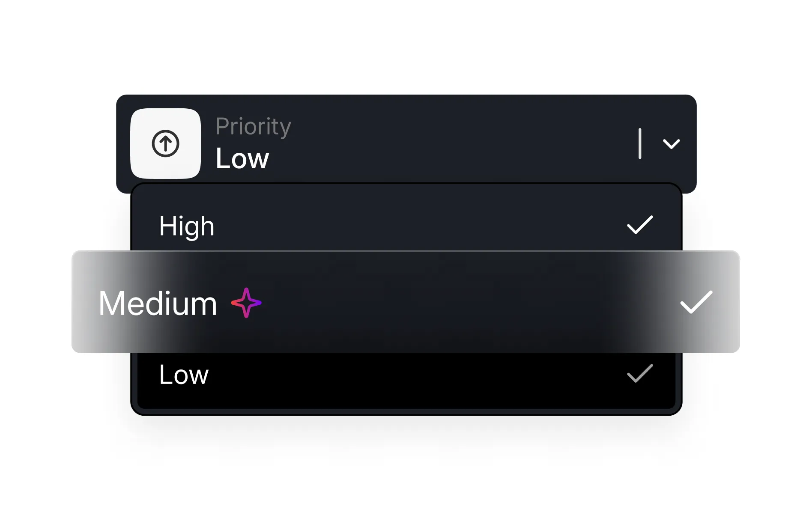Click the white rounded tile's left edge
The image size is (812, 524).
(133, 143)
